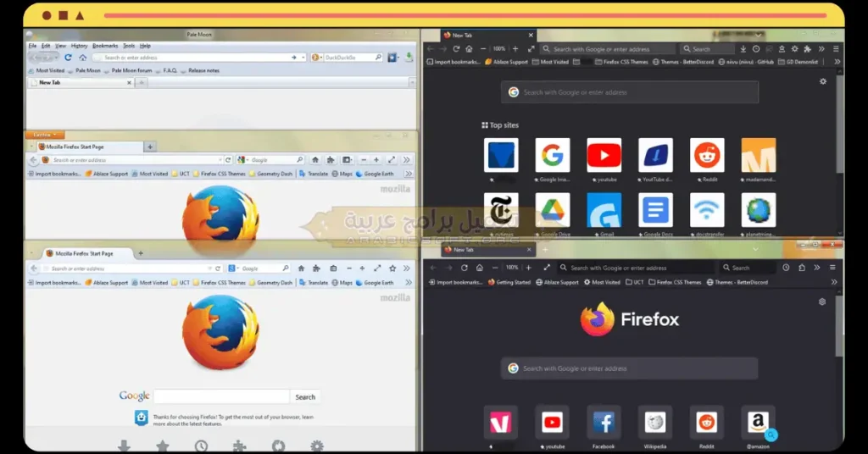
Task: Click the Search button beside the Google box
Action: tap(305, 396)
